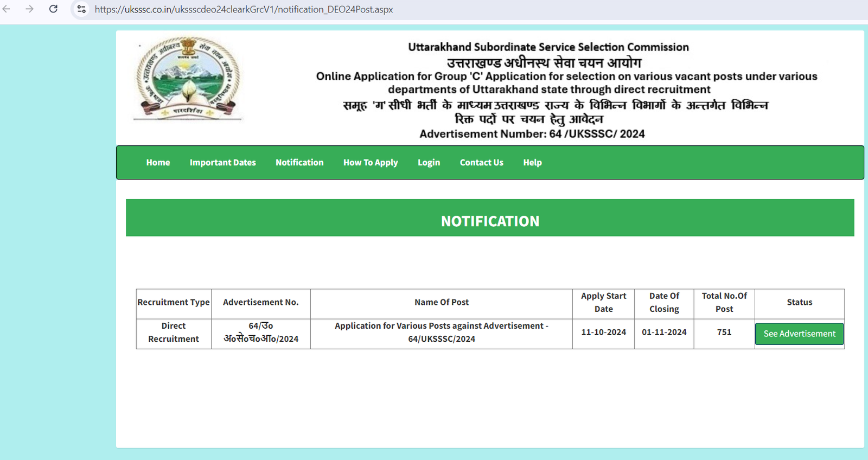Click the Status column header
This screenshot has height=460, width=868.
tap(800, 303)
